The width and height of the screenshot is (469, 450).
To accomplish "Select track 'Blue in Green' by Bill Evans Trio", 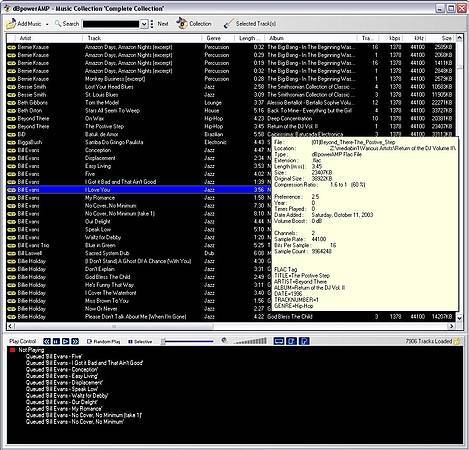I will (100, 245).
